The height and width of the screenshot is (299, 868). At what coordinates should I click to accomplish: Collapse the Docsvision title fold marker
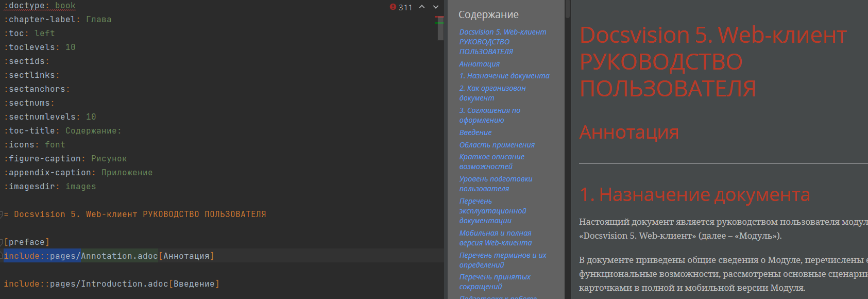click(x=2, y=214)
